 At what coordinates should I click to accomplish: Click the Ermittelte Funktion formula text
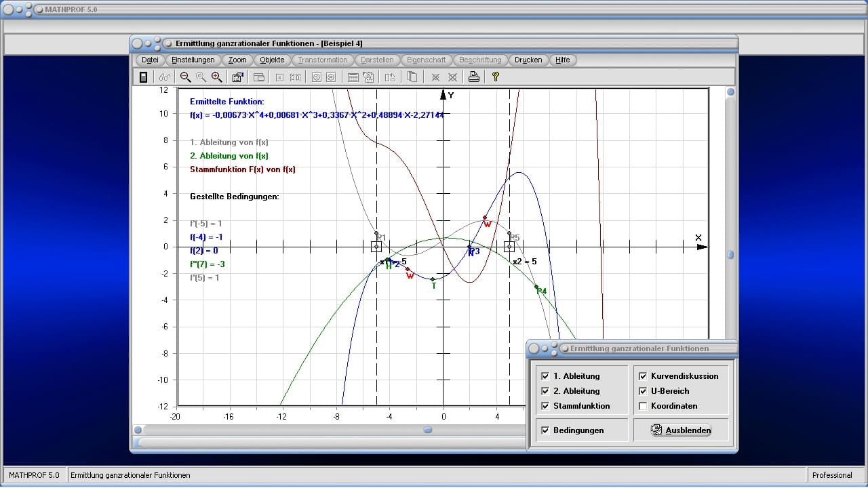(317, 115)
